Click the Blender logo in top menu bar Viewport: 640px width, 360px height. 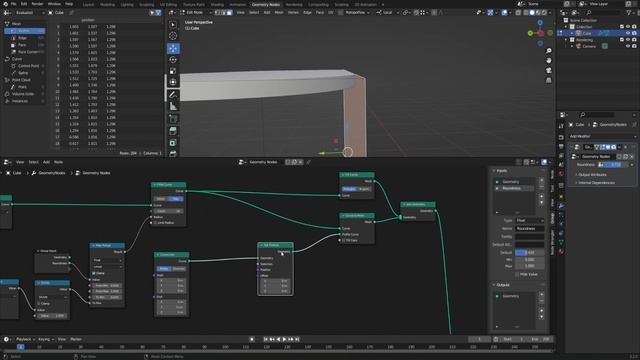point(5,4)
